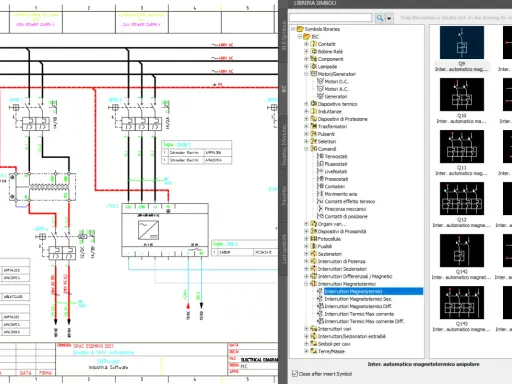Select the Contattori tree item

point(335,186)
